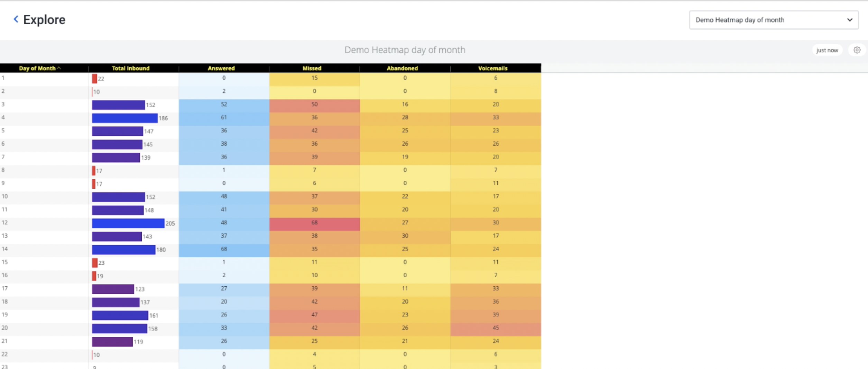Sort by the Voicemails column header

coord(492,68)
